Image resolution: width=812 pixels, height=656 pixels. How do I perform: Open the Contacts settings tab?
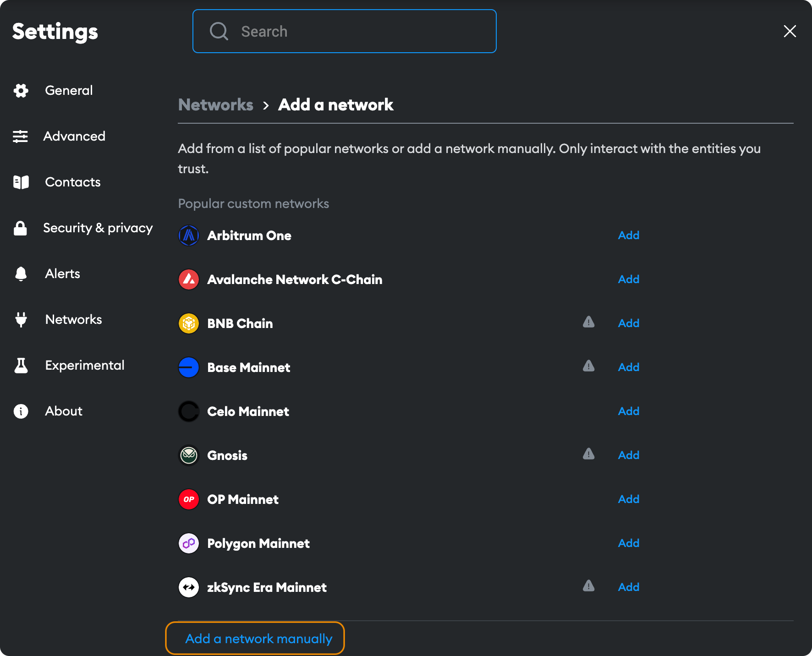pos(73,182)
